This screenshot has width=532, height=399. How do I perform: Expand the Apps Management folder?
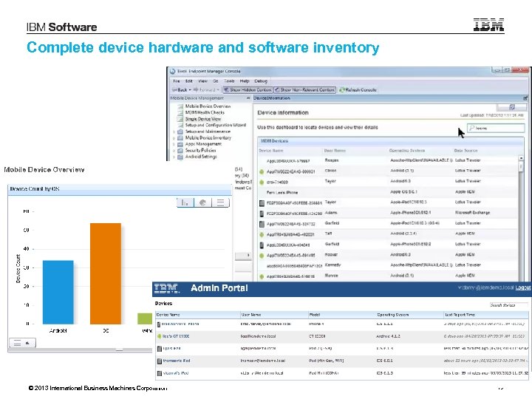point(174,144)
